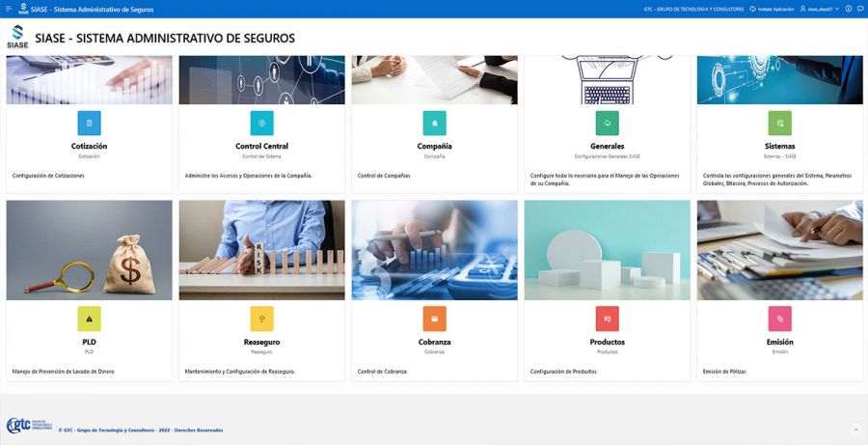
Task: Click the Reaseguro card title
Action: tap(261, 342)
